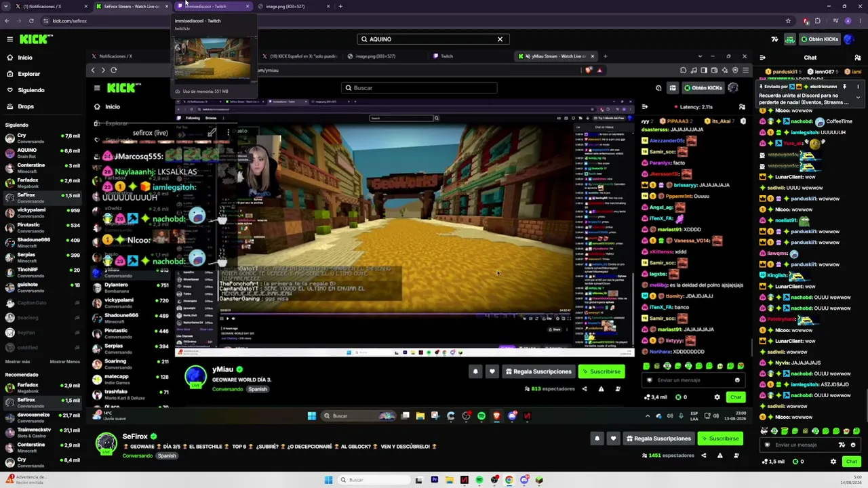Open Minecraft block icon on outer taskbar
The height and width of the screenshot is (488, 868).
coord(539,480)
